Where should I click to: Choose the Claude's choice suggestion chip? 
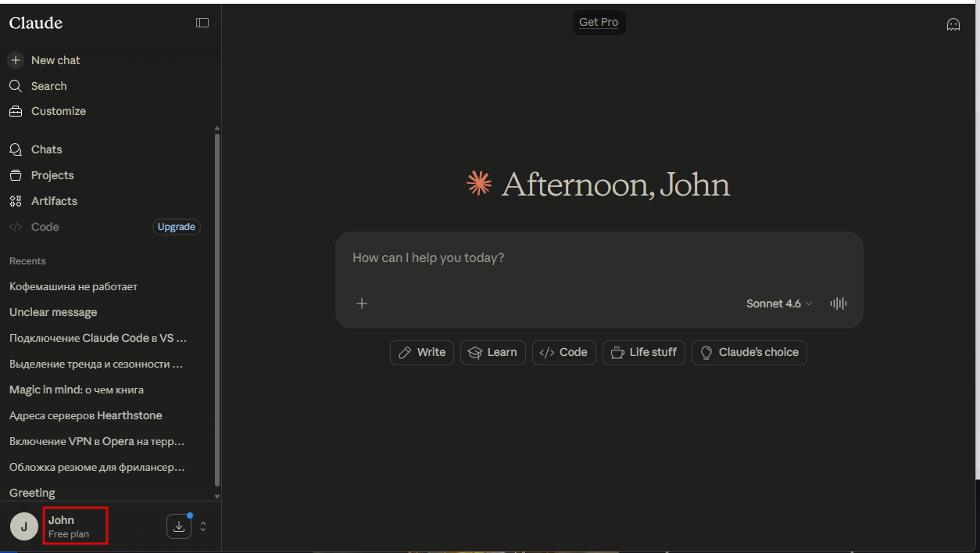[x=749, y=352]
